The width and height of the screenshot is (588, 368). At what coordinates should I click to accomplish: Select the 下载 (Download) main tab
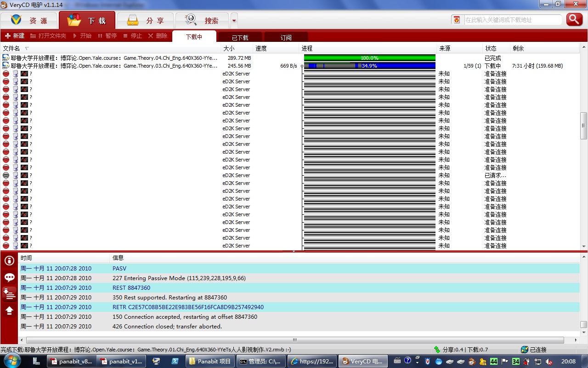pyautogui.click(x=86, y=21)
